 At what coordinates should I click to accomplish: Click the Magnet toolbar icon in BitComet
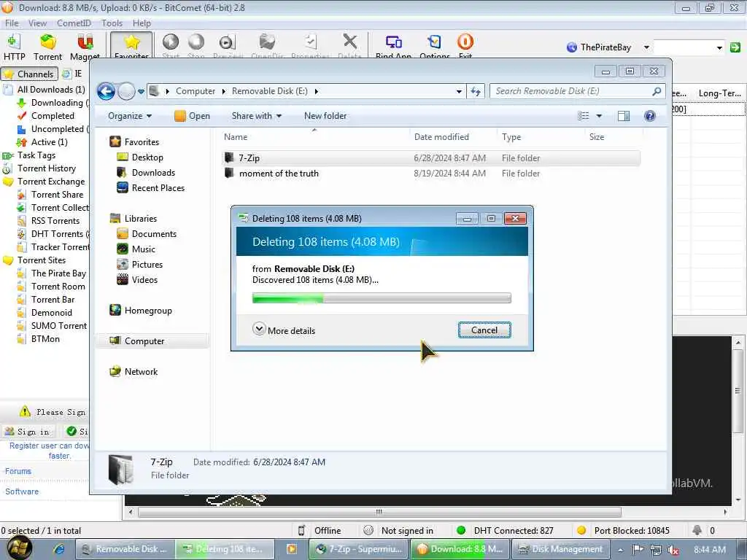pos(85,47)
